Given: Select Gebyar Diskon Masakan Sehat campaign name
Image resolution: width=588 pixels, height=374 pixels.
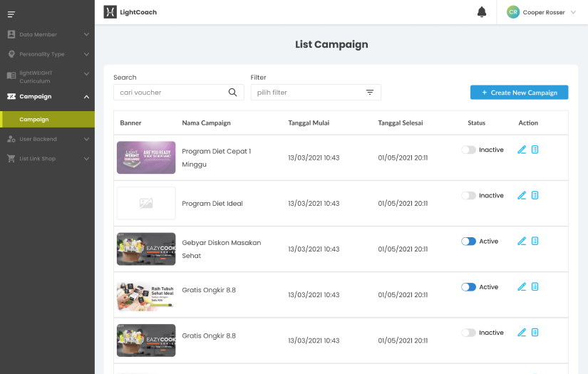Looking at the screenshot, I should point(221,249).
